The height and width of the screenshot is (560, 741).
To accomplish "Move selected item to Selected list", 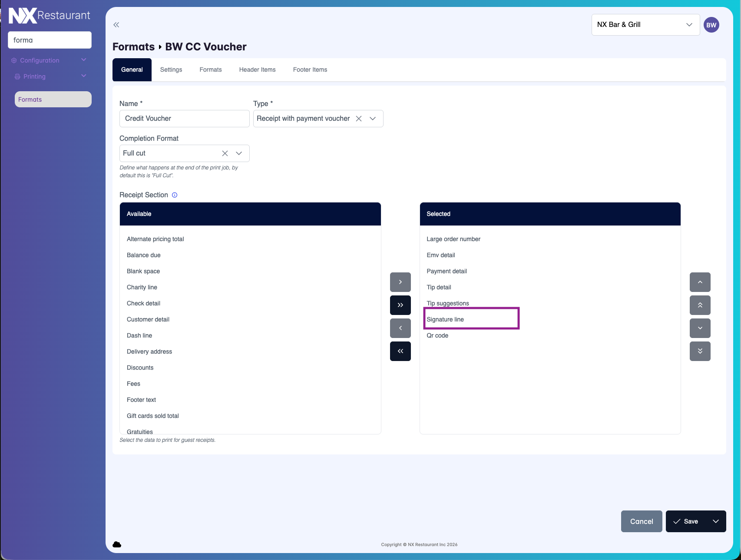I will [400, 282].
